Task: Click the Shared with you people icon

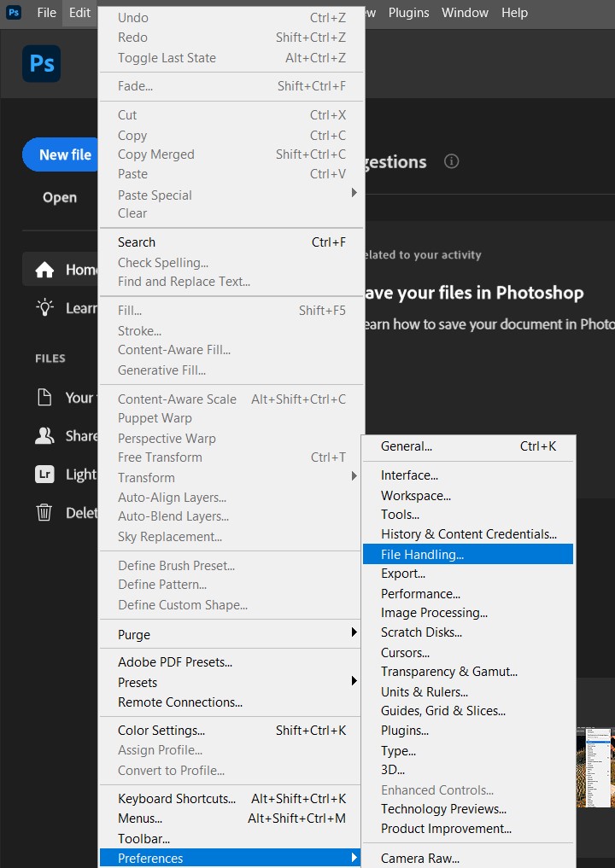Action: click(x=44, y=436)
